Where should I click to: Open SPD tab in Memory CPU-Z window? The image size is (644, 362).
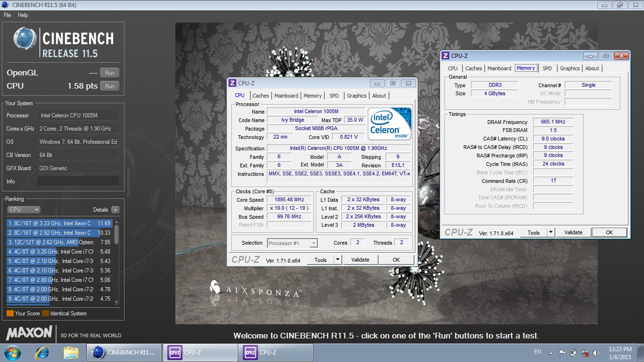tap(547, 68)
